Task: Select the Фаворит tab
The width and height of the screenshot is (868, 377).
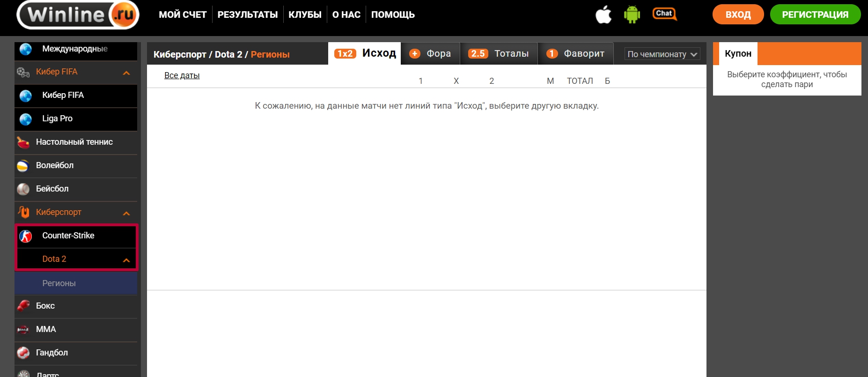Action: pyautogui.click(x=575, y=54)
